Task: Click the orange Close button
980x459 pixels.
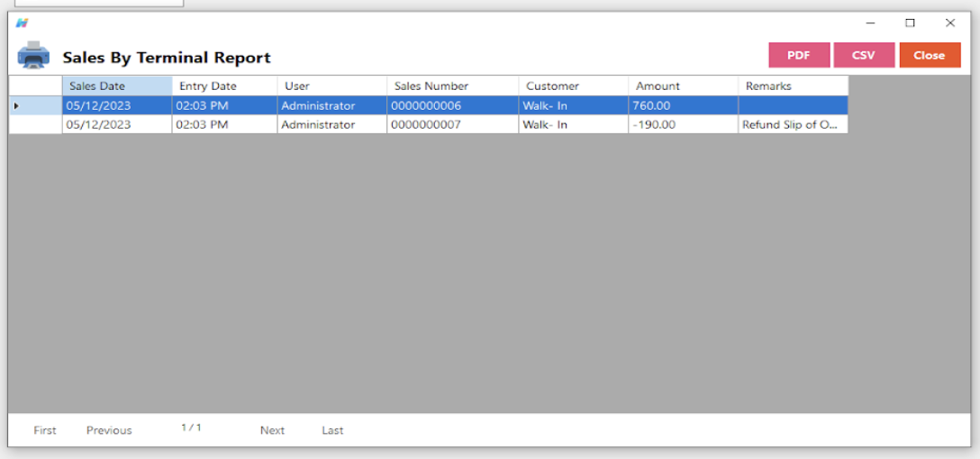Action: 930,55
